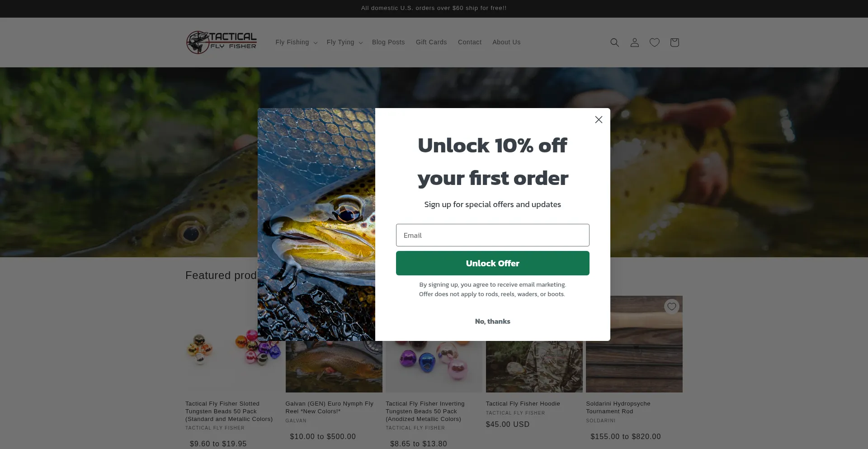
Task: Click the Tactical Fly Fisher logo
Action: click(222, 43)
